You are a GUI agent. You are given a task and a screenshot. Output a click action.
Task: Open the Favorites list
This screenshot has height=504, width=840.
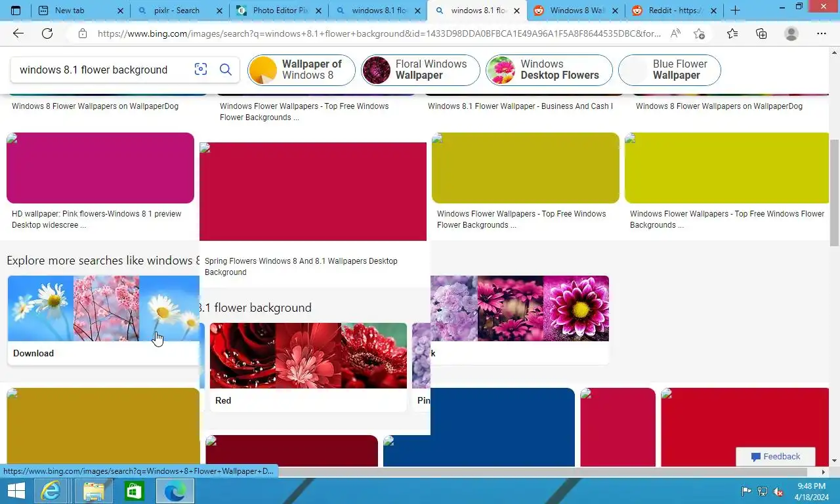[732, 33]
